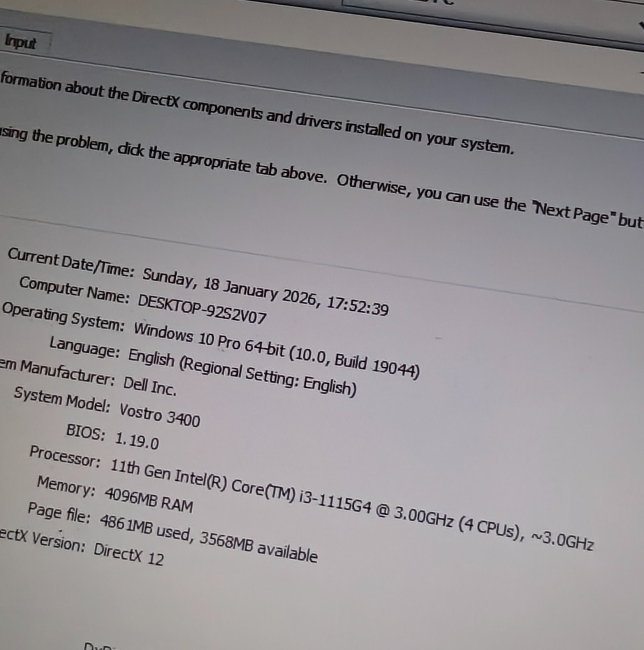Click the "Language:" label
This screenshot has height=650, width=644.
click(84, 348)
